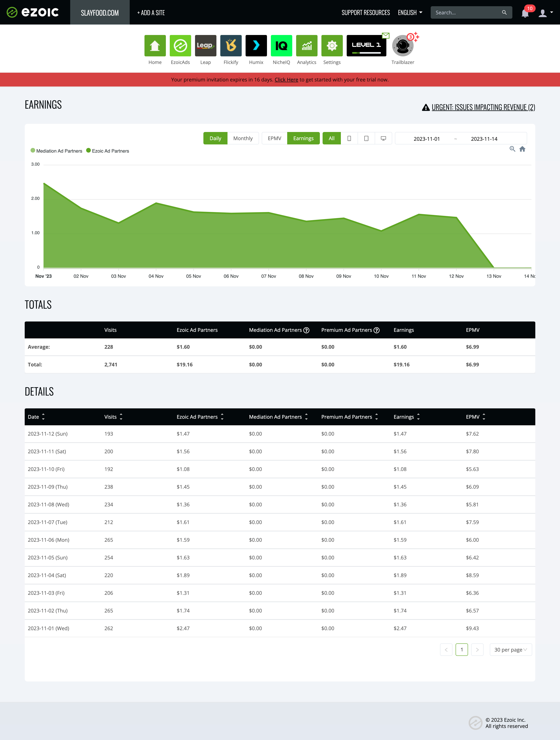Screen dimensions: 560x740
Task: Toggle Ezoic Ad Partners legend series
Action: pyautogui.click(x=108, y=151)
